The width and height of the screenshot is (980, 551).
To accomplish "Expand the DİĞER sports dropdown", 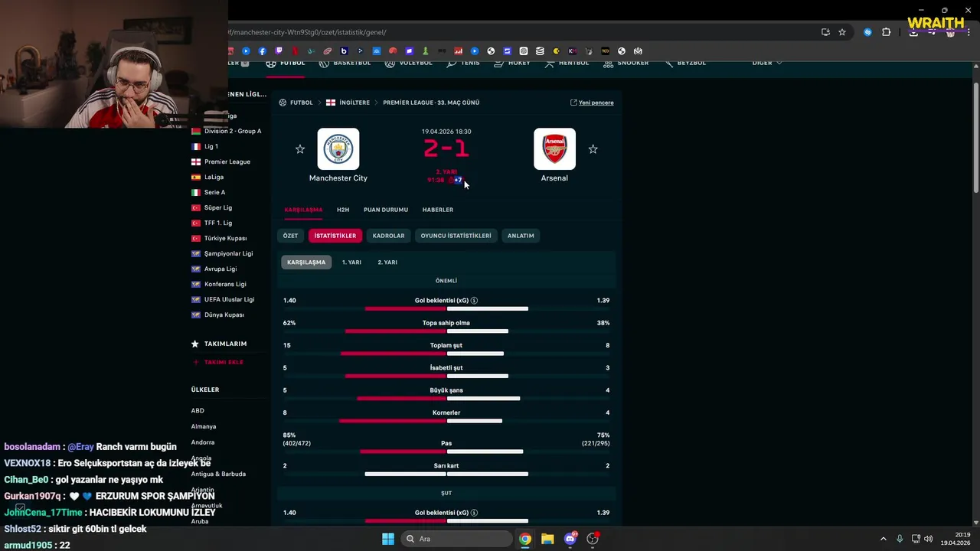I will (x=766, y=63).
